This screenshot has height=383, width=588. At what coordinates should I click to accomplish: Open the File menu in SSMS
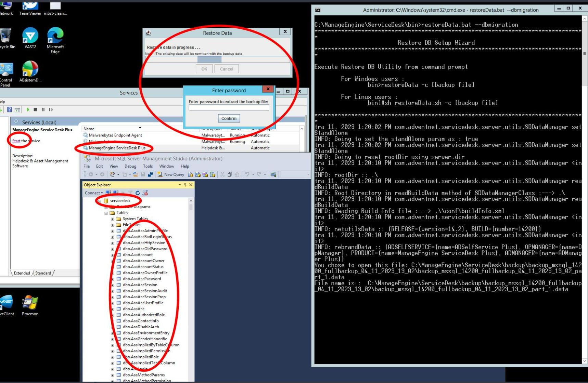point(87,166)
